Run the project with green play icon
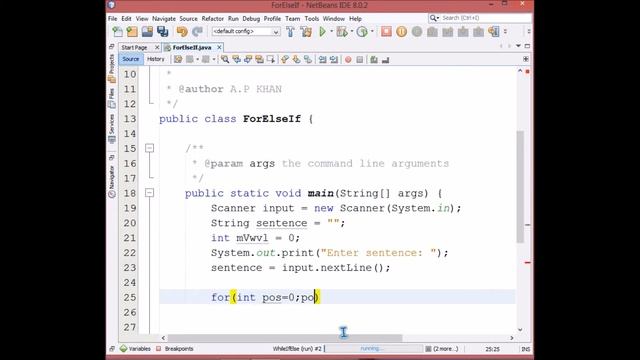640x360 pixels. coord(322,31)
